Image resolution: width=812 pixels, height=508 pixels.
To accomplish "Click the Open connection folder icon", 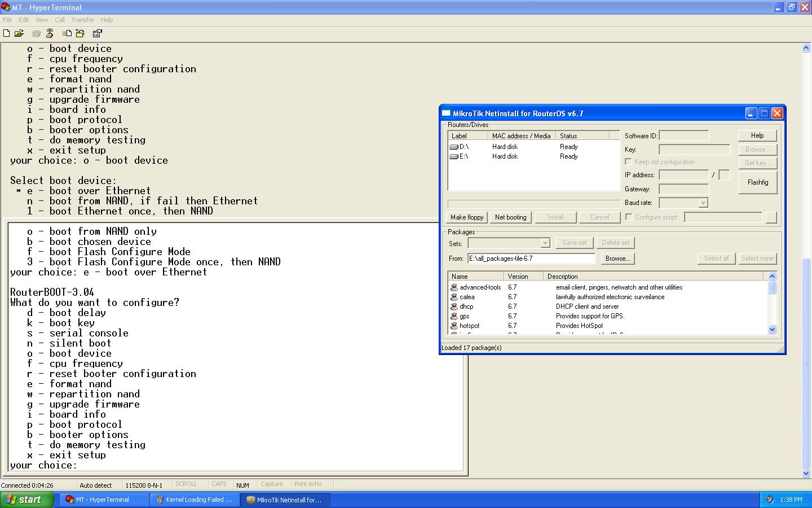I will pos(19,33).
